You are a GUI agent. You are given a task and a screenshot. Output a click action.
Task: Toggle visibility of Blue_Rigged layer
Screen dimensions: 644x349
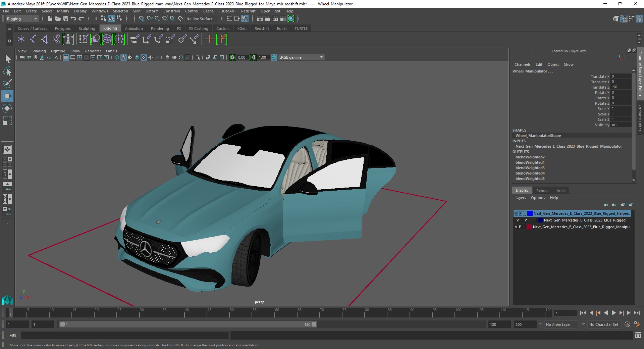tap(518, 220)
